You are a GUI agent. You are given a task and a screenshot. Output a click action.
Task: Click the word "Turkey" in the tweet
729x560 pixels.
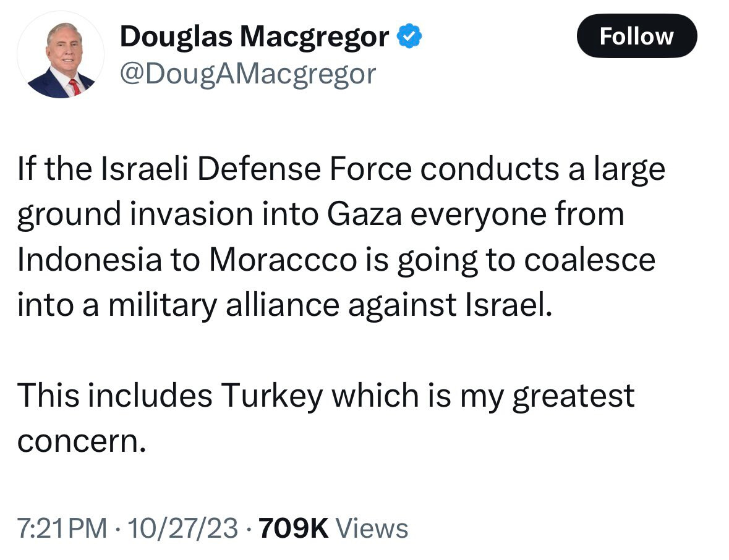click(x=272, y=396)
